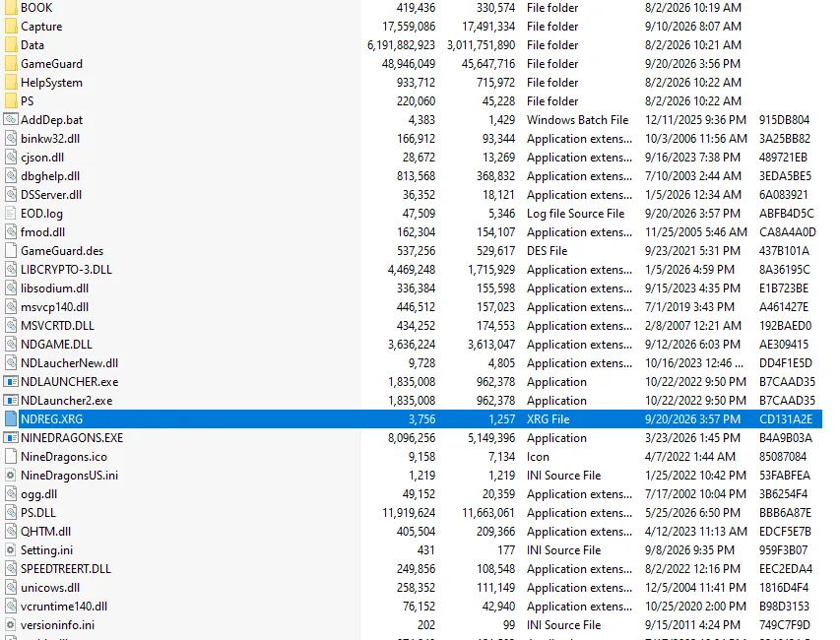Click checksum B4A9B03A of NINEDRAGONS.EXE
This screenshot has width=840, height=640.
click(786, 438)
